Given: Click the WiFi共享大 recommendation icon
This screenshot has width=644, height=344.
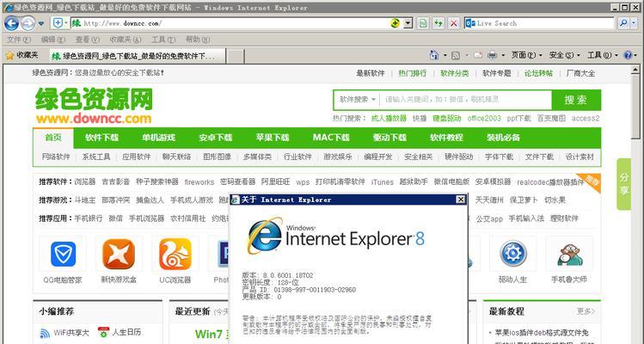Looking at the screenshot, I should pos(45,333).
